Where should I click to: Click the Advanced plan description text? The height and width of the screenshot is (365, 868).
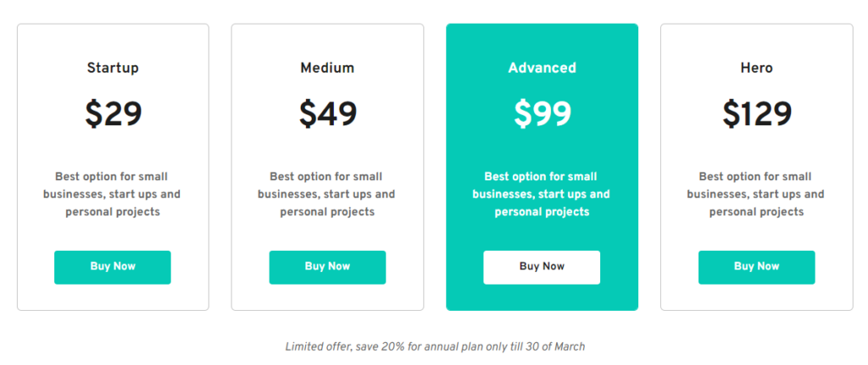pyautogui.click(x=542, y=194)
